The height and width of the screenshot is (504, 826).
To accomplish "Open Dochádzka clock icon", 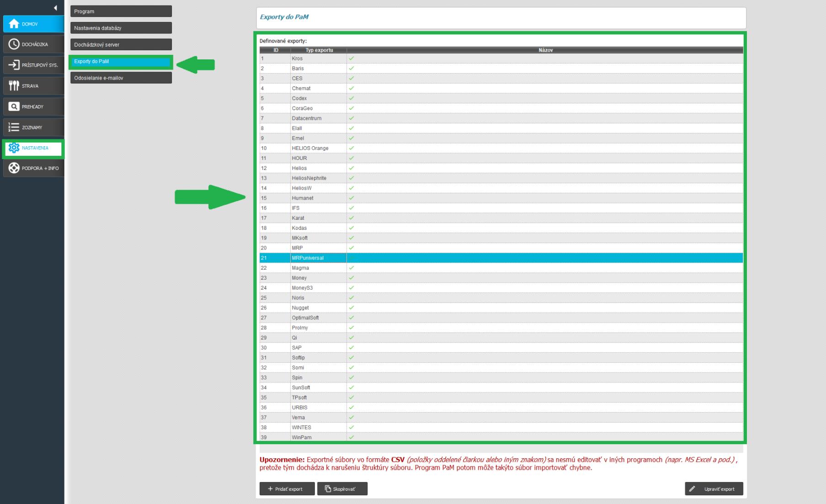I will [x=14, y=44].
